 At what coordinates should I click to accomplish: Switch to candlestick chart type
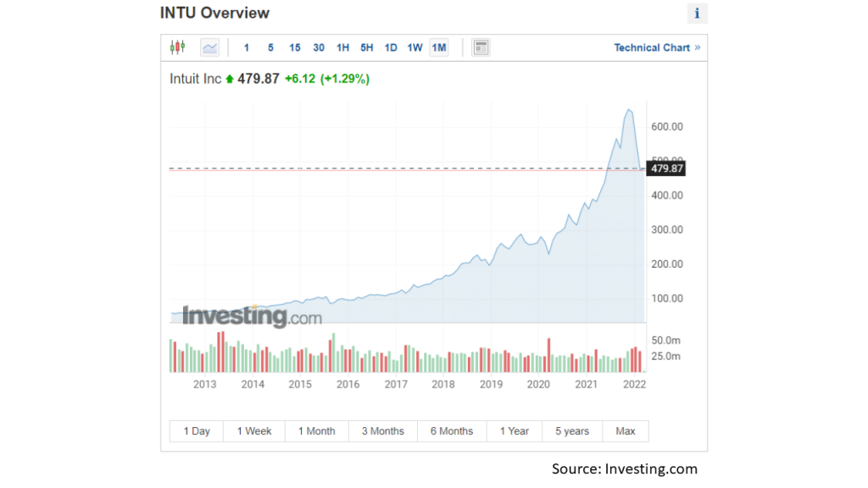[177, 47]
